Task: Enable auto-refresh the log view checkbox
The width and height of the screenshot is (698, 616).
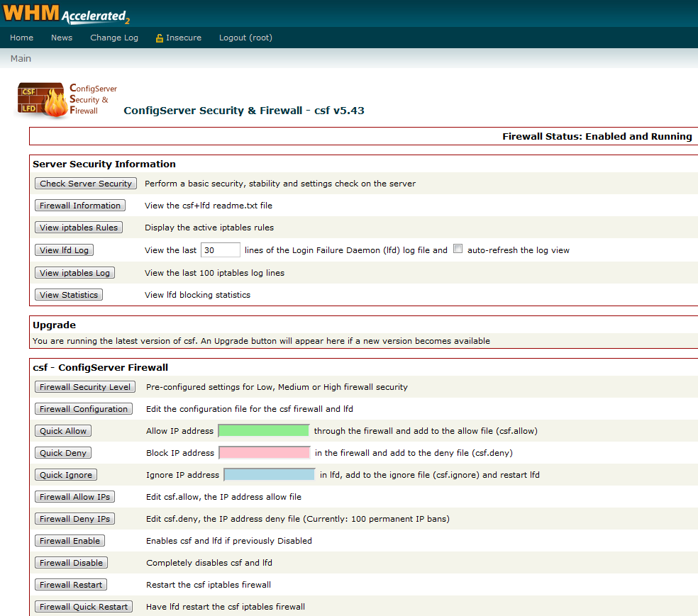Action: (x=458, y=249)
